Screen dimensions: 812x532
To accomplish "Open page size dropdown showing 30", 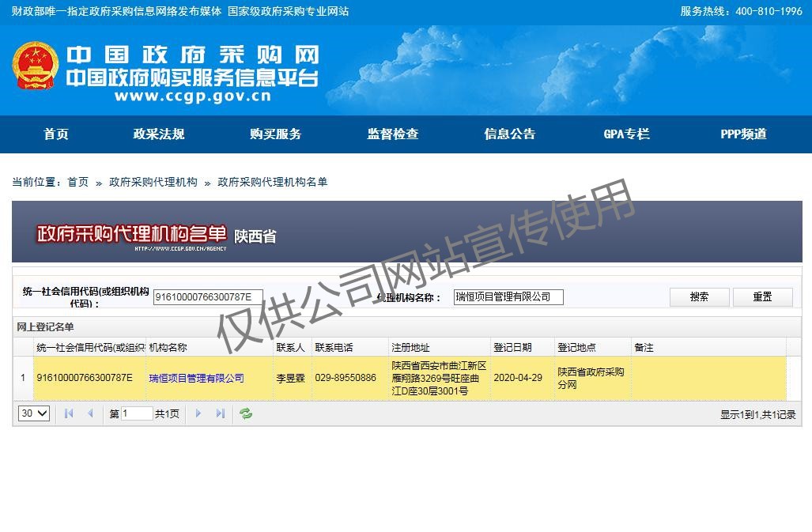I will (34, 413).
